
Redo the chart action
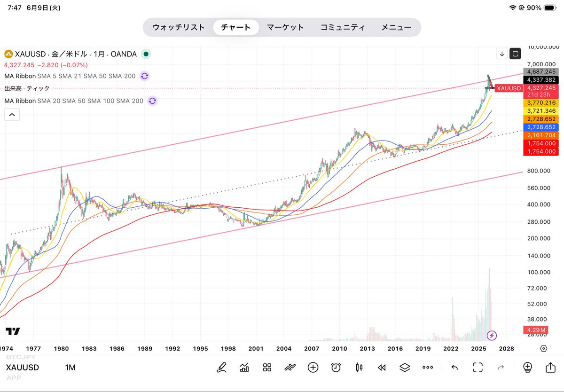pyautogui.click(x=501, y=368)
